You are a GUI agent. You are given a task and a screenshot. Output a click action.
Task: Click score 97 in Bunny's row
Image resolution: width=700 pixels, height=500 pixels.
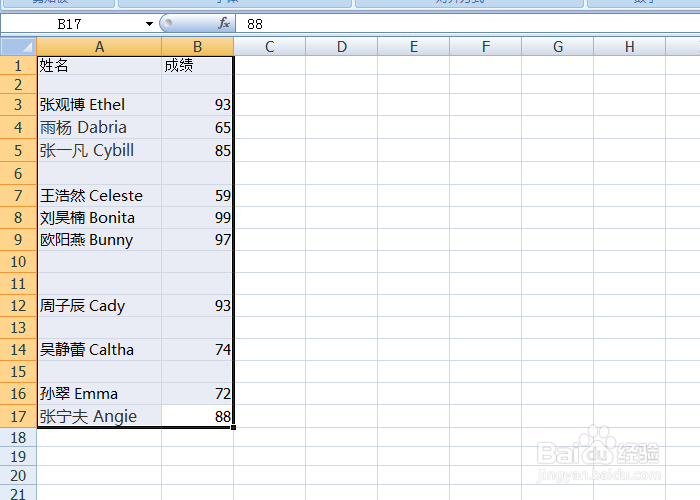(197, 240)
